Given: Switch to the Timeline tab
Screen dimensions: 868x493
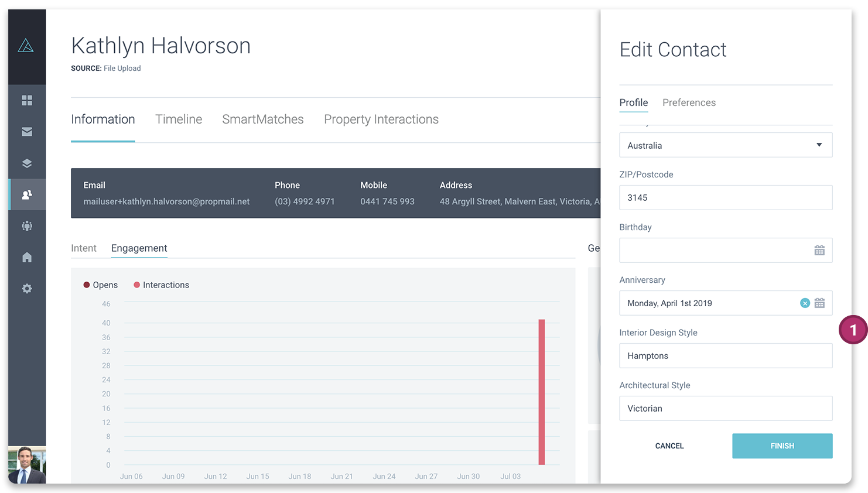Looking at the screenshot, I should (x=179, y=119).
